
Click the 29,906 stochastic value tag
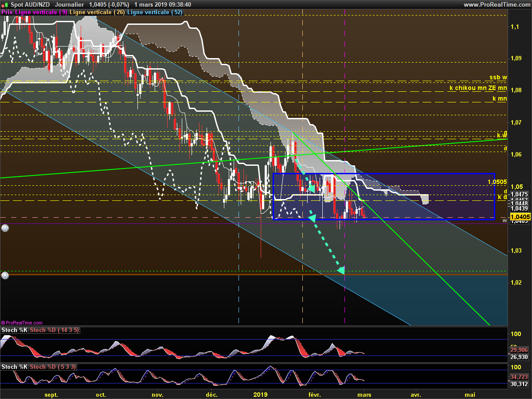520,350
